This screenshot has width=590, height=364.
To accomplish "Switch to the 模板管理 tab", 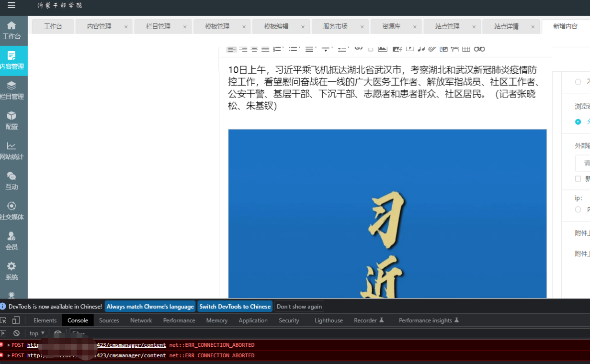I will (x=217, y=27).
